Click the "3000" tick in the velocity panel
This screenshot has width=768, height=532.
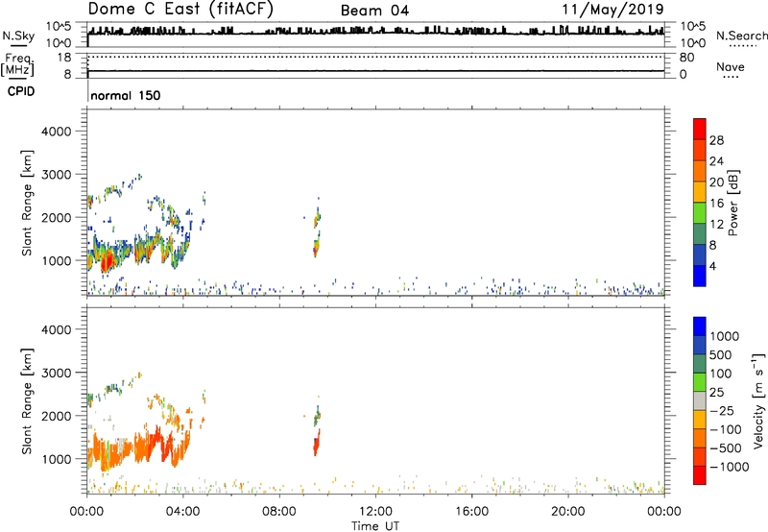coord(57,373)
